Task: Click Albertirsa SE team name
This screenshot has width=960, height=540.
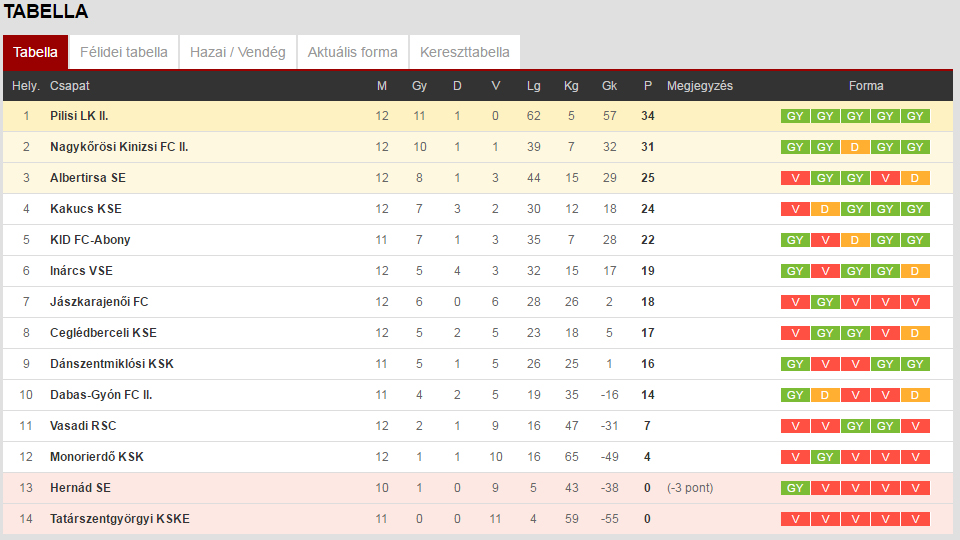Action: (x=88, y=178)
